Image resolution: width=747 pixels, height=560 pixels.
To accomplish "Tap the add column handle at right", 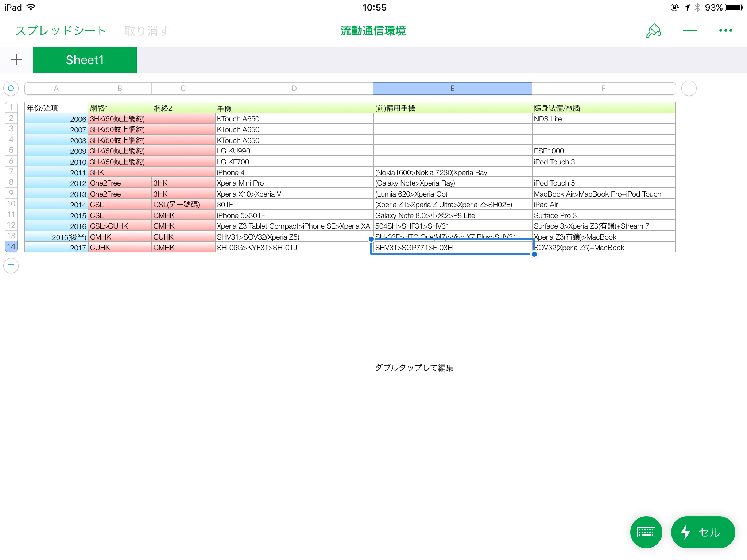I will pyautogui.click(x=689, y=88).
